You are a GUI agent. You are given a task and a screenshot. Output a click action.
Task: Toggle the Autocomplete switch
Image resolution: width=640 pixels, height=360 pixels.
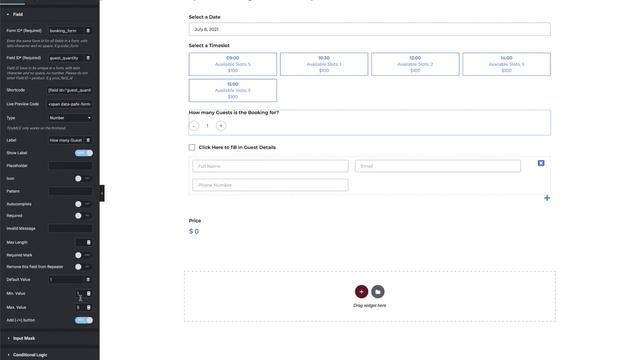pos(83,204)
